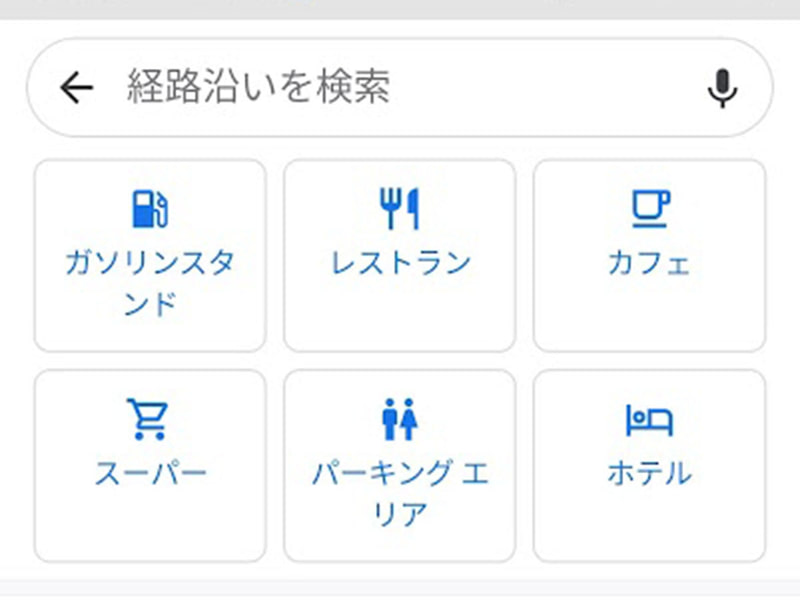Select the gas pump icon
800x600 pixels.
[150, 207]
